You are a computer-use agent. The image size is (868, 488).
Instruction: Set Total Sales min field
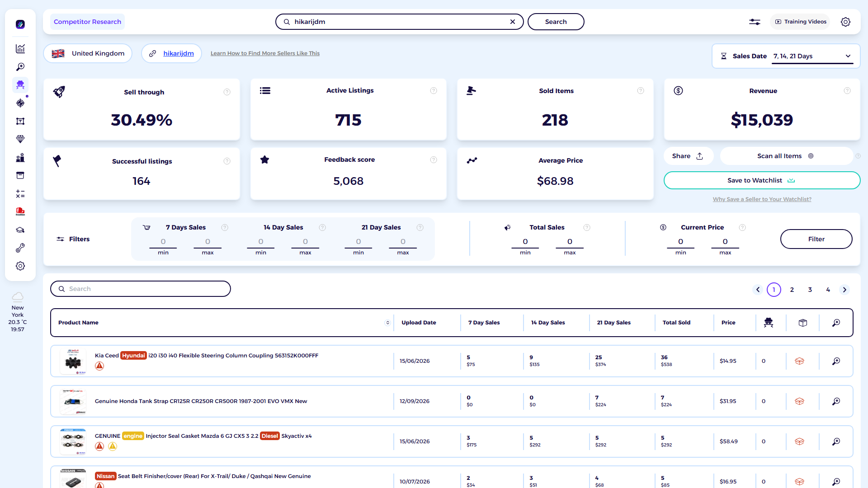(525, 242)
